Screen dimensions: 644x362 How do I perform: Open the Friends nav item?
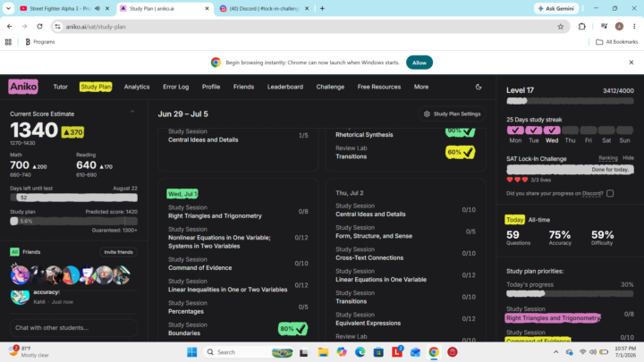click(x=243, y=87)
